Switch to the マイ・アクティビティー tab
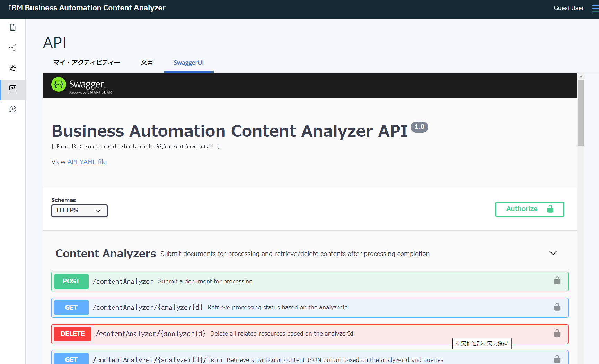 [x=87, y=63]
